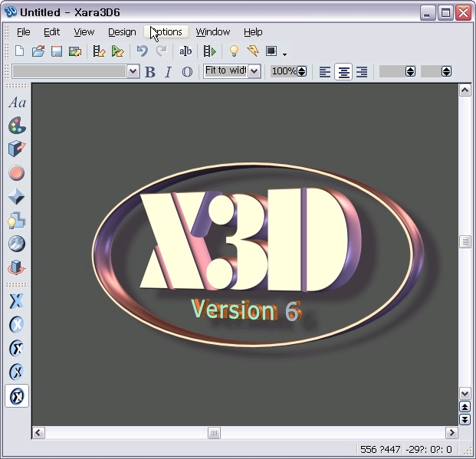Save the project with the floppy disk icon
476x459 pixels.
[57, 51]
